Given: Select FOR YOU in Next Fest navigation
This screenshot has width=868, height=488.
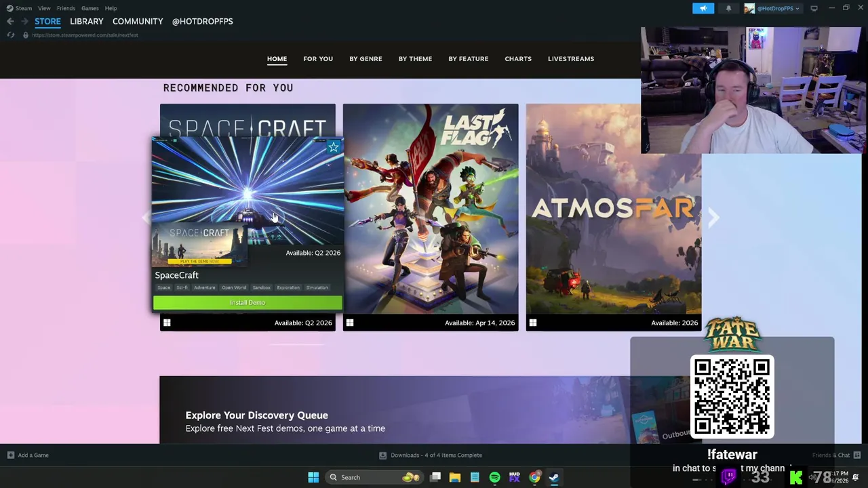Looking at the screenshot, I should pos(318,59).
